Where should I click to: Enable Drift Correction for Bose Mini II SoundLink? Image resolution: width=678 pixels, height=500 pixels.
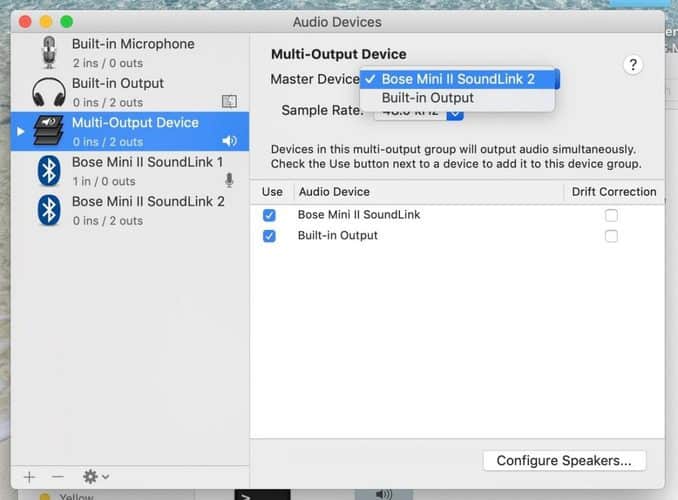611,215
